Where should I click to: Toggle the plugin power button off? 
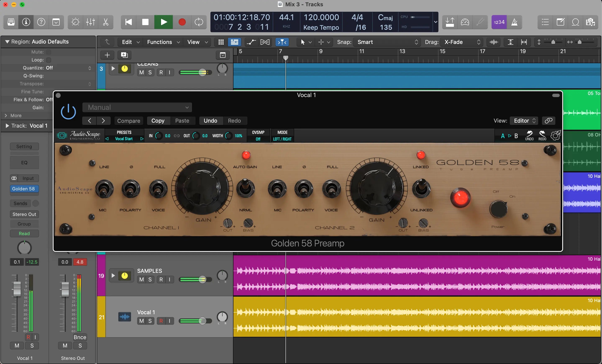[68, 112]
